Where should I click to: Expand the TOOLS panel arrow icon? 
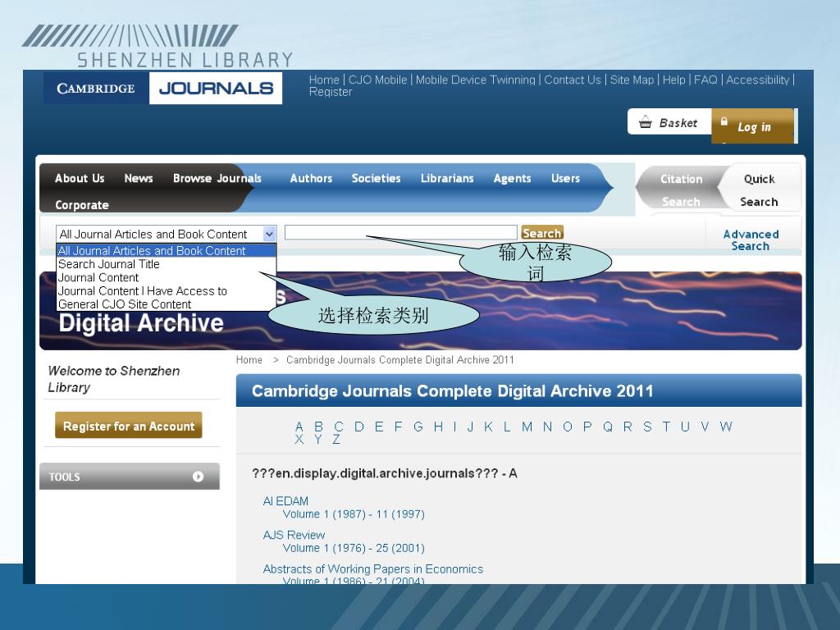coord(198,477)
